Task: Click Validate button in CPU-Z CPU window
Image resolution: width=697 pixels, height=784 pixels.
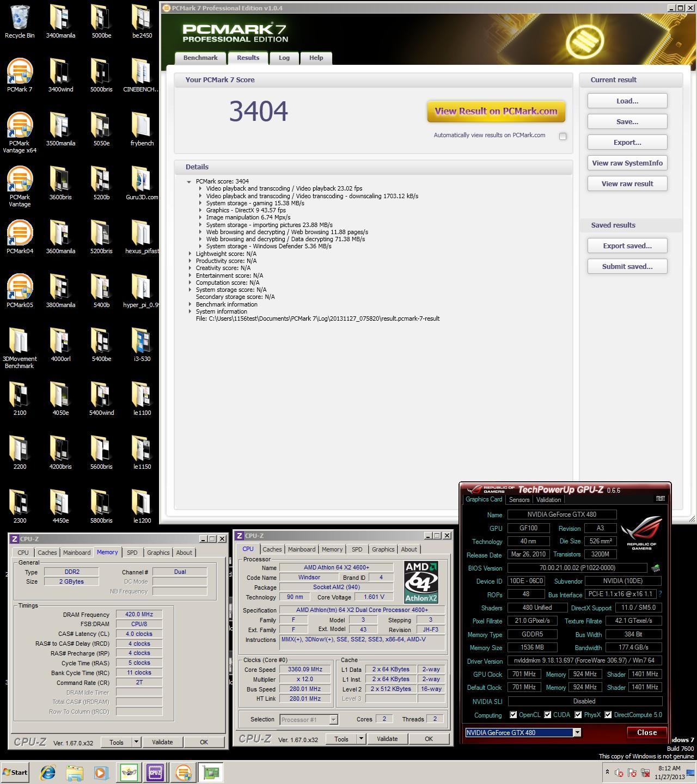Action: coord(387,739)
